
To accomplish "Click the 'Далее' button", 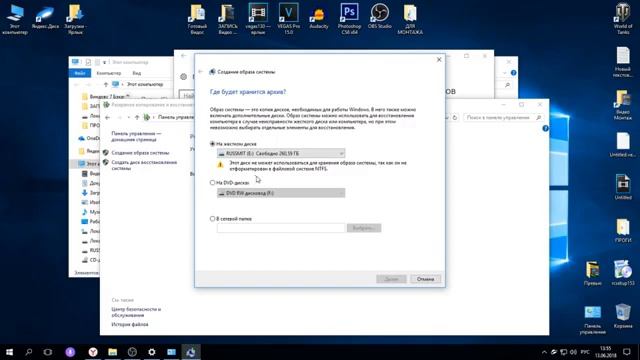I will (x=391, y=279).
